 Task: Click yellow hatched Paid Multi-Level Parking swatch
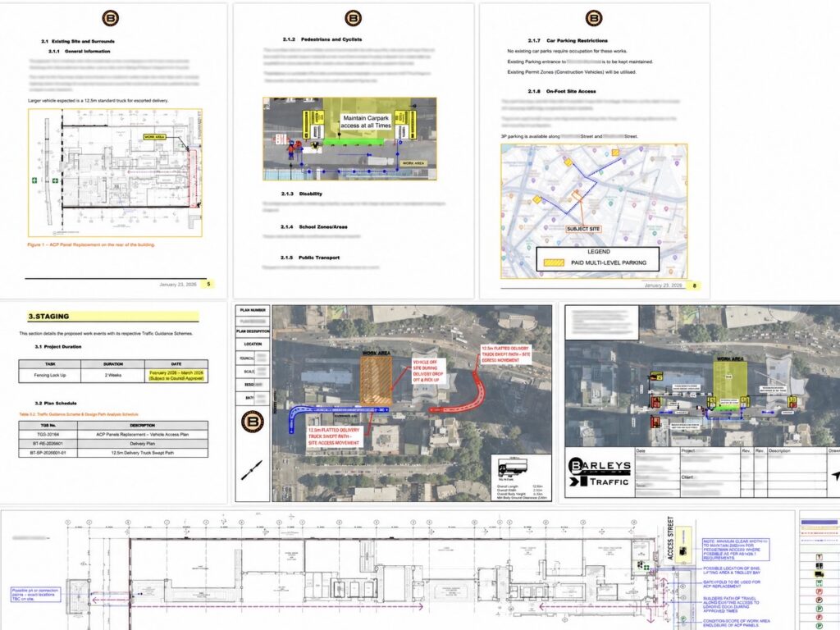[554, 263]
